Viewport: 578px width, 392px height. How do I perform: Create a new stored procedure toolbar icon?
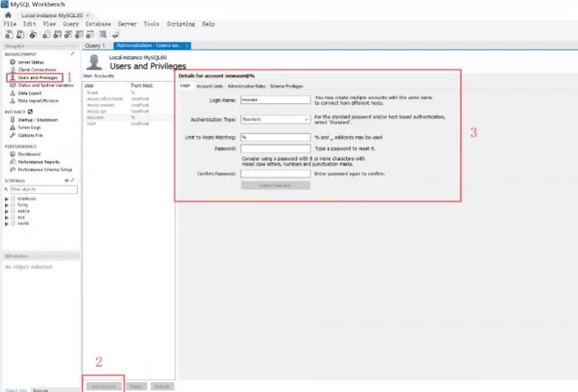[79, 35]
